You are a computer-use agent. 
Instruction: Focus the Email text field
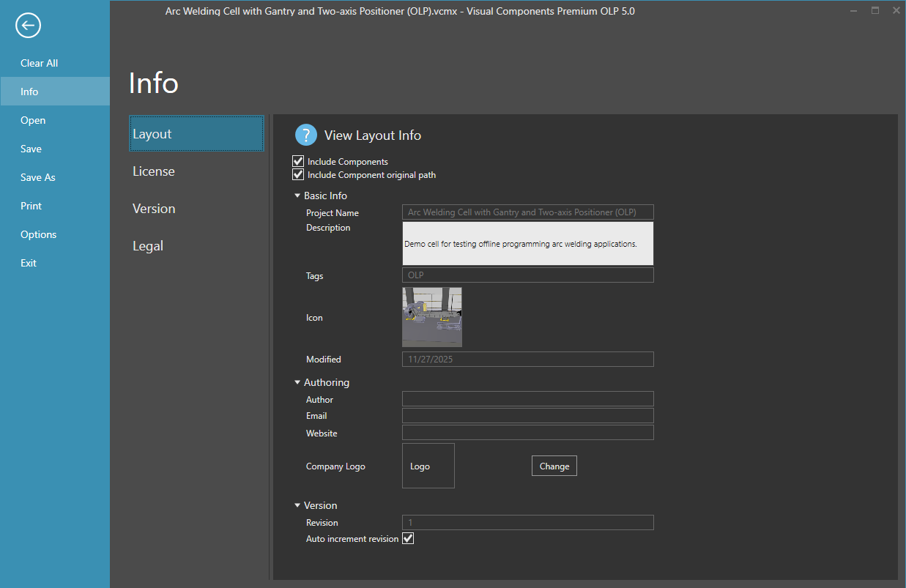[527, 416]
